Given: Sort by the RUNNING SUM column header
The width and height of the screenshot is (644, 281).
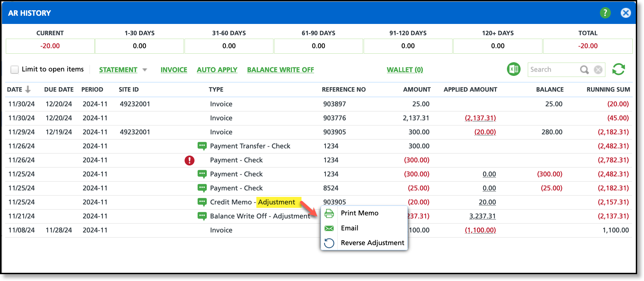Looking at the screenshot, I should 608,90.
